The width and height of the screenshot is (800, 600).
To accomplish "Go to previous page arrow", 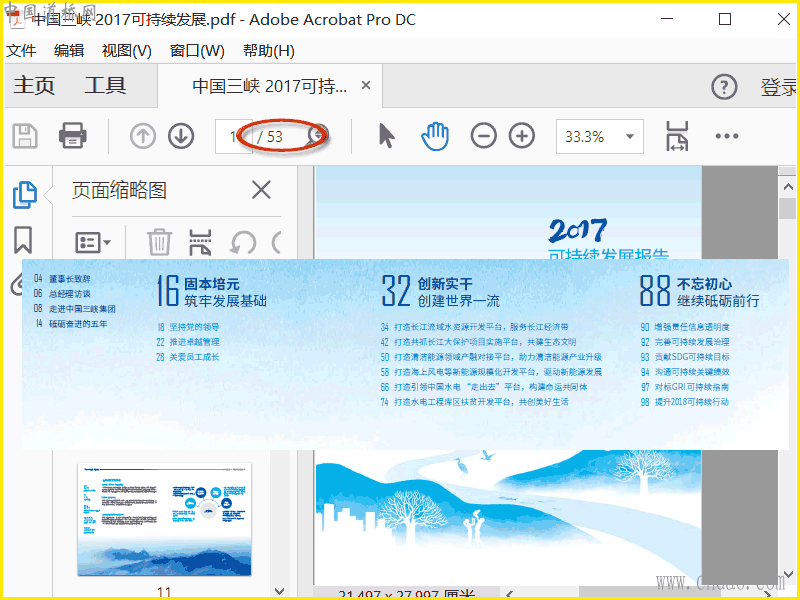I will tap(142, 136).
